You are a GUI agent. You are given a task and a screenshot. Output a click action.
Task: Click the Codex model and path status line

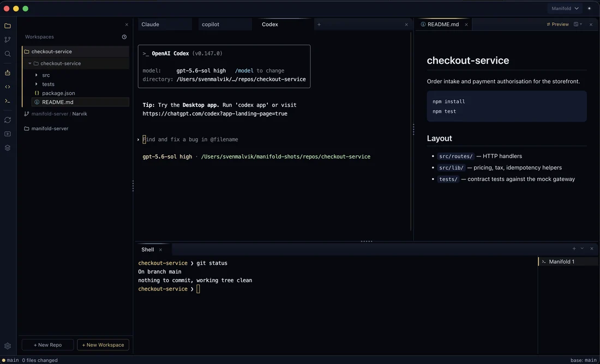click(256, 157)
